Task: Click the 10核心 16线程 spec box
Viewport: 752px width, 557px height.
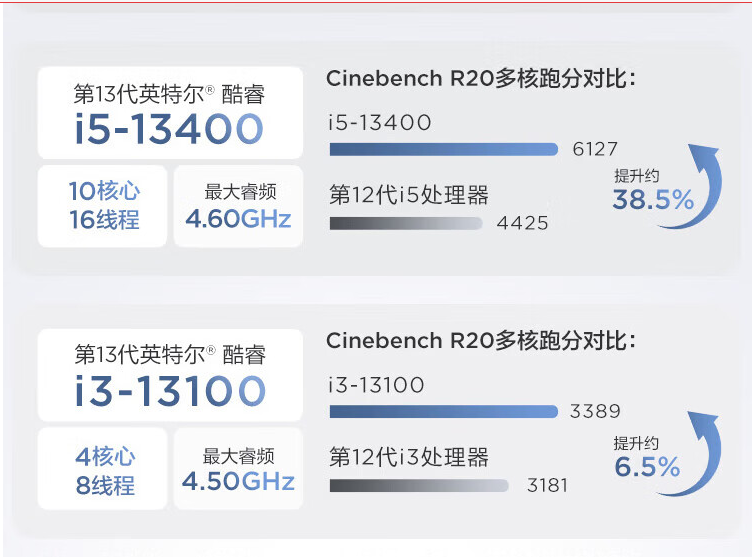Action: (x=103, y=205)
